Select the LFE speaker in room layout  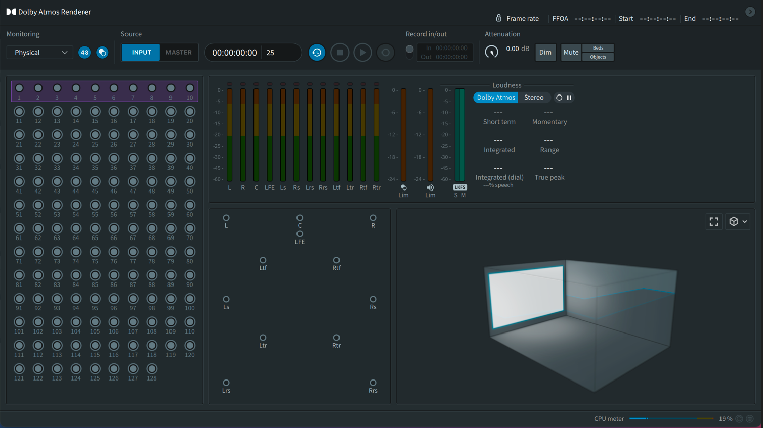pyautogui.click(x=300, y=234)
